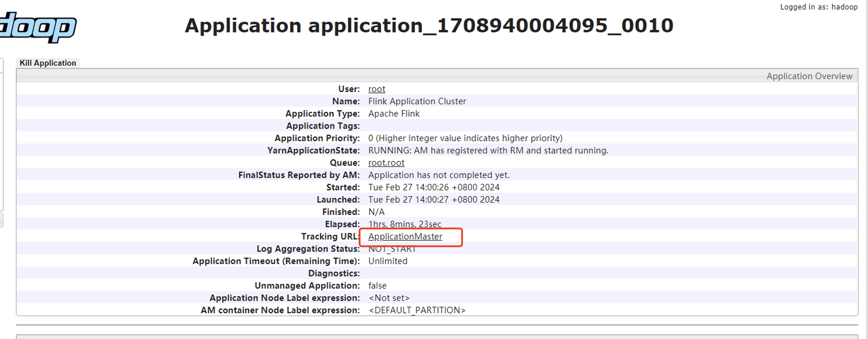This screenshot has height=339, width=868.
Task: Click the Started time 14:00:26 value
Action: (x=434, y=188)
